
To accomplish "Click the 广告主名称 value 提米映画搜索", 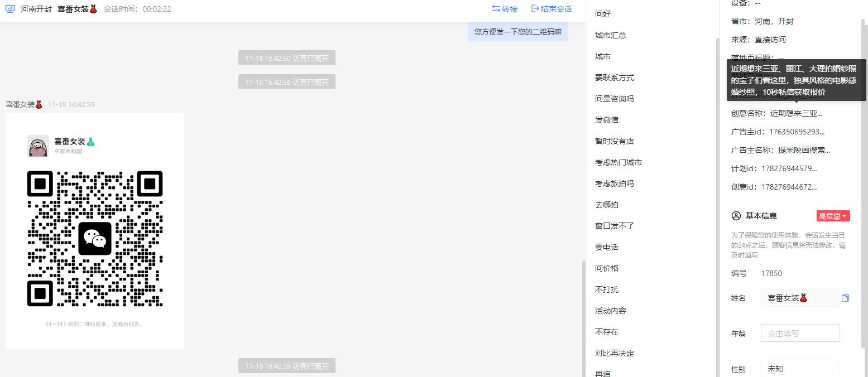I will click(804, 150).
